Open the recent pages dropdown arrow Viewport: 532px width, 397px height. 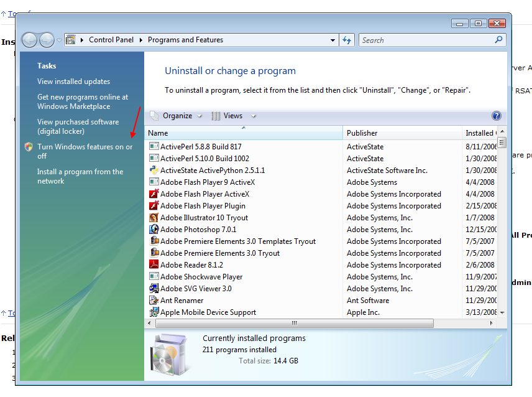59,40
